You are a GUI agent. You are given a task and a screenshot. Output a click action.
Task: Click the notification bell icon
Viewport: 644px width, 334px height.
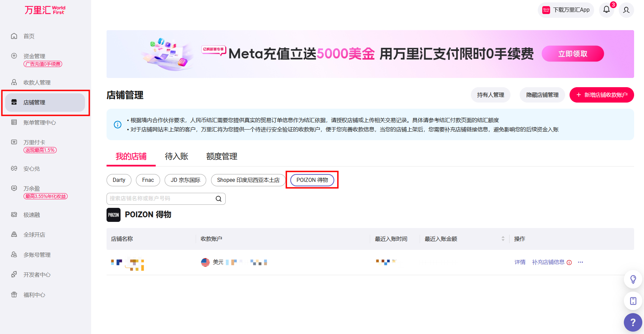tap(606, 10)
